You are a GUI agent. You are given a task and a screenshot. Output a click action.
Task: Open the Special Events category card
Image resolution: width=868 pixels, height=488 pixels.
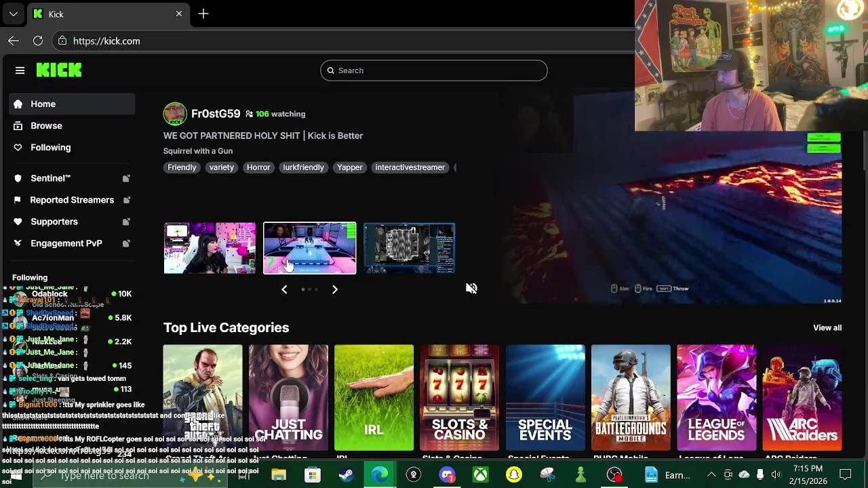[x=545, y=398]
